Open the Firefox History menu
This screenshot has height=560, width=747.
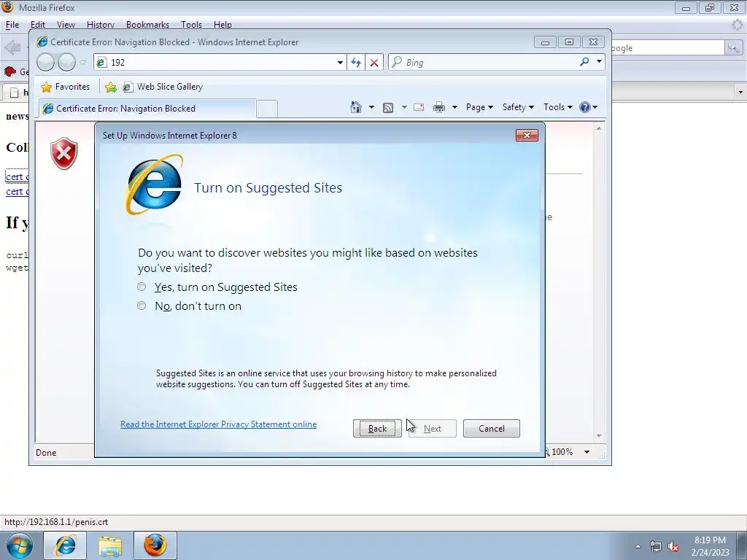click(x=101, y=25)
